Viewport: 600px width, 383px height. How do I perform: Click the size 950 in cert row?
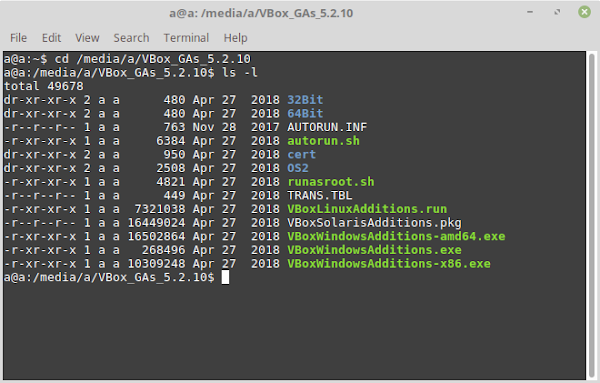tap(174, 155)
